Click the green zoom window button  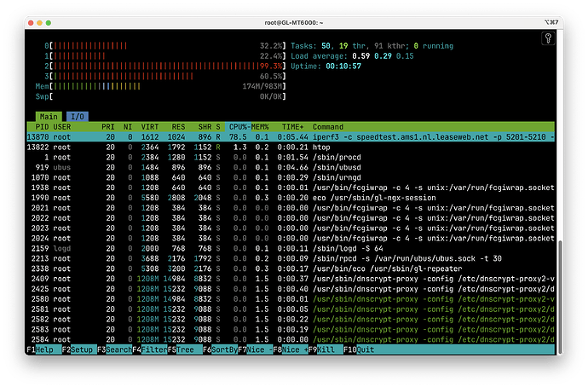pos(49,23)
